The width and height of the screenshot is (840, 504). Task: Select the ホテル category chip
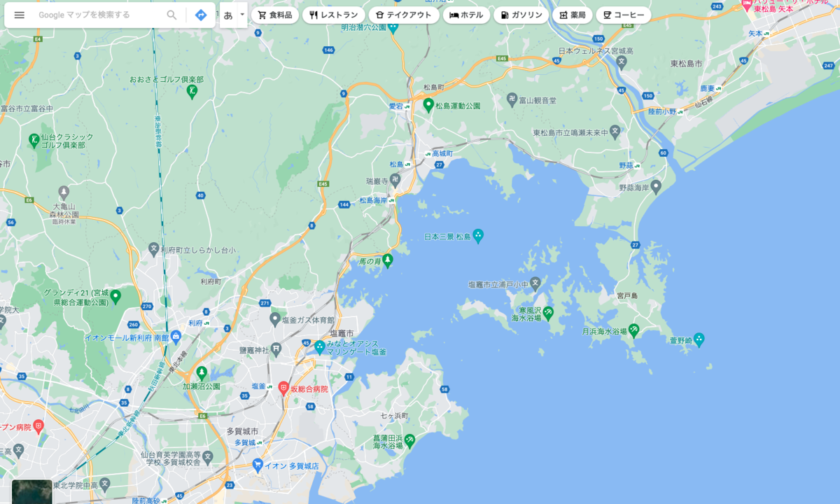tap(466, 15)
